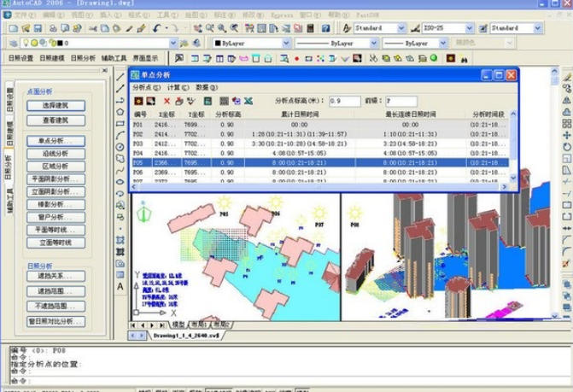Select the Rectangle draw tool in vertical toolbar

click(x=120, y=123)
